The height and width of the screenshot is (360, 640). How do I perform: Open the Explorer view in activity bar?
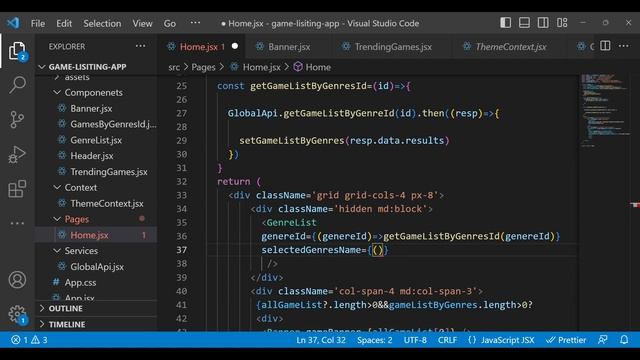point(17,51)
